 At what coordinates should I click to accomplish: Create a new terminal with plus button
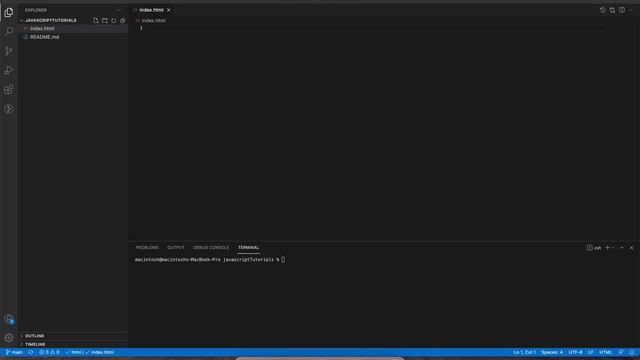[x=607, y=248]
